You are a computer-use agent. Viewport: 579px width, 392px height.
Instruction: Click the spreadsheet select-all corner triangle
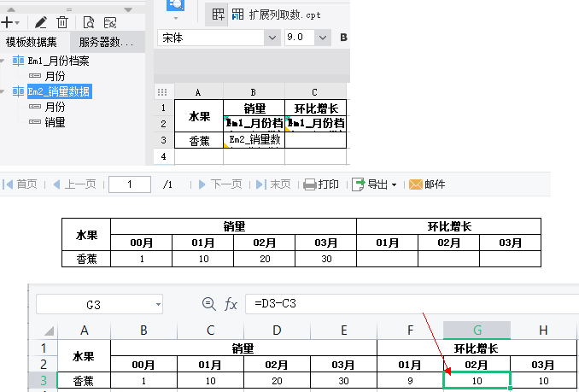click(50, 331)
